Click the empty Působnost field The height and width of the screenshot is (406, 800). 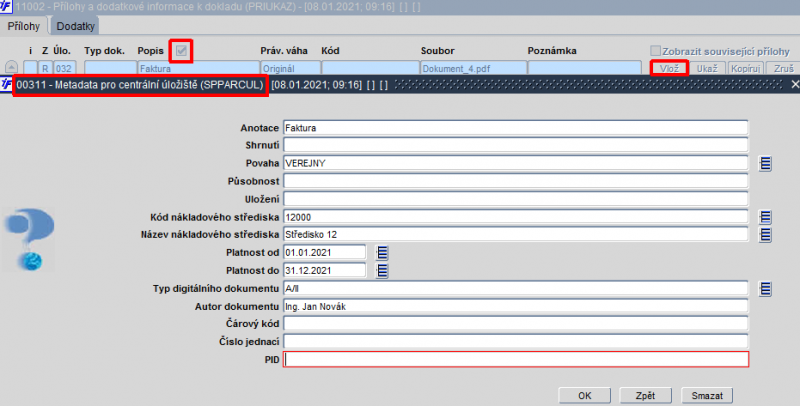[x=516, y=181]
